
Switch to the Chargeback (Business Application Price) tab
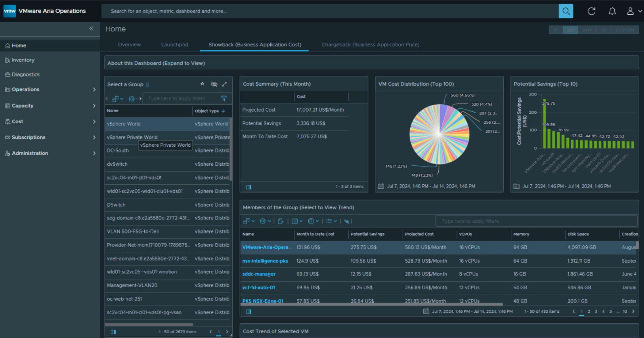pyautogui.click(x=370, y=44)
